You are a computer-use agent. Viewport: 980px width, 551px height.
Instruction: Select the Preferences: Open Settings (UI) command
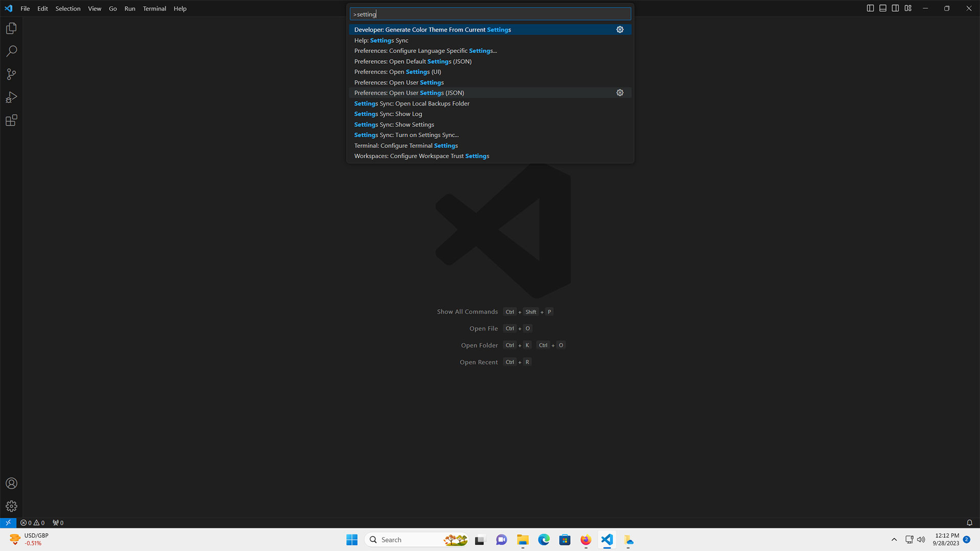coord(397,71)
